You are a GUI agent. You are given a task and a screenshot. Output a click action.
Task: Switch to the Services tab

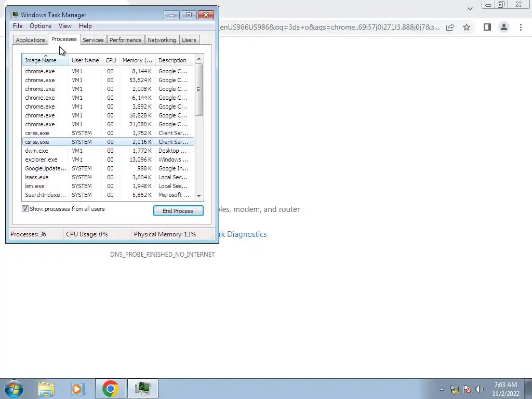point(93,40)
